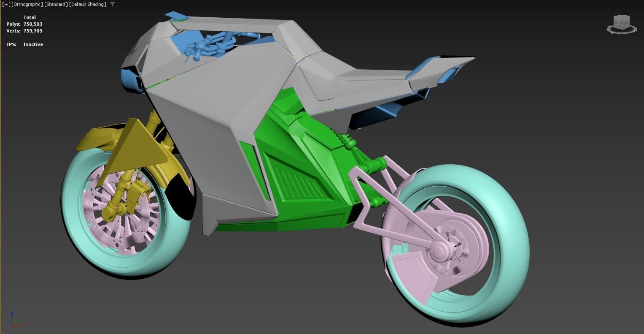Open the [Orthographic] view menu
Screen dimensions: 644x334
coord(27,4)
